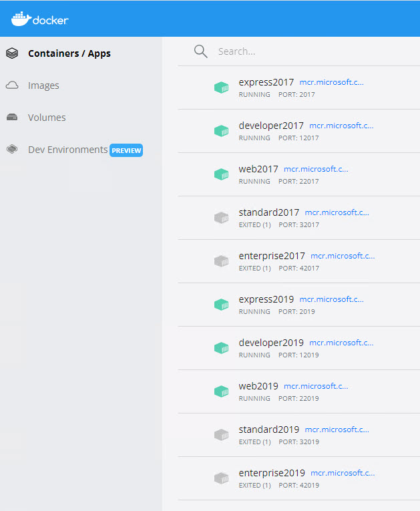
Task: Select the web2017 container name
Action: (x=258, y=169)
